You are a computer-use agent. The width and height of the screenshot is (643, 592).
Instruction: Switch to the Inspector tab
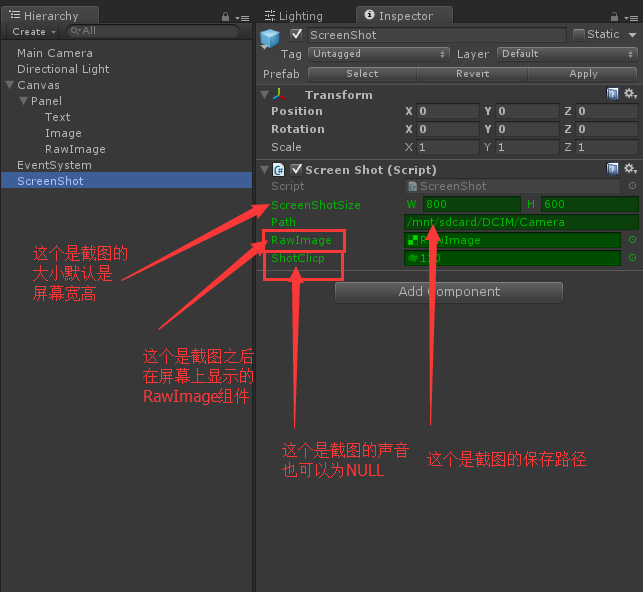[404, 16]
